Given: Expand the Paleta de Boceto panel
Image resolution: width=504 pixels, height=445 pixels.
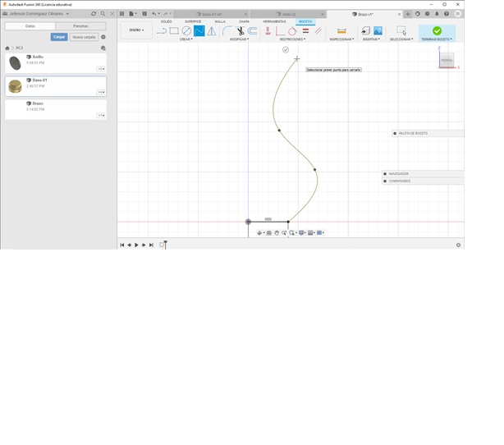Looking at the screenshot, I should click(x=395, y=134).
